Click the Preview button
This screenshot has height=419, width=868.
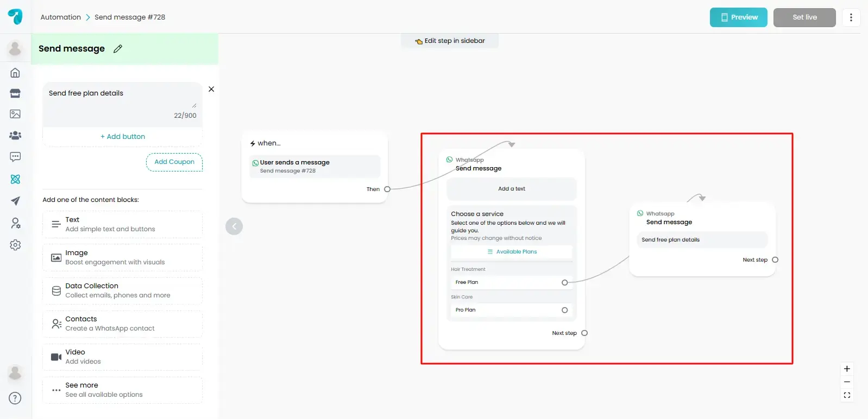738,17
